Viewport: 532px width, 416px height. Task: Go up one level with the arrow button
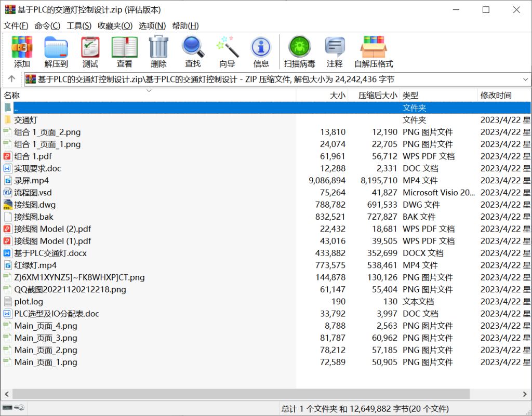click(x=12, y=79)
